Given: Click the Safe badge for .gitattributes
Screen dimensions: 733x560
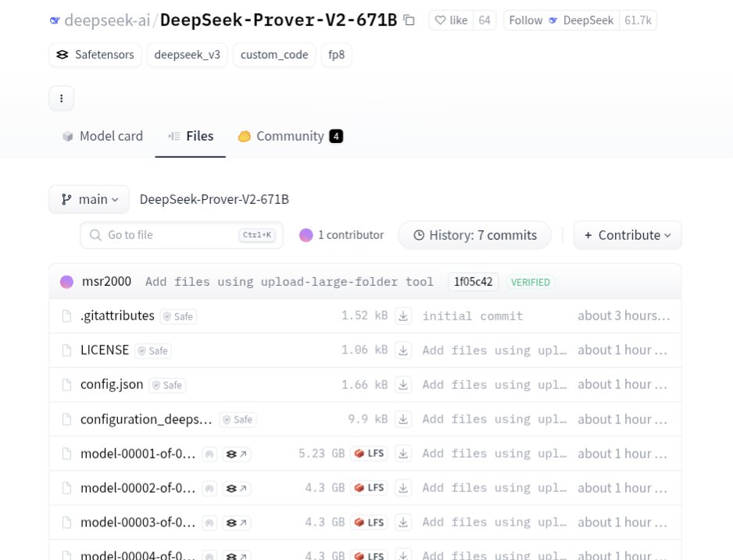Looking at the screenshot, I should (x=179, y=316).
